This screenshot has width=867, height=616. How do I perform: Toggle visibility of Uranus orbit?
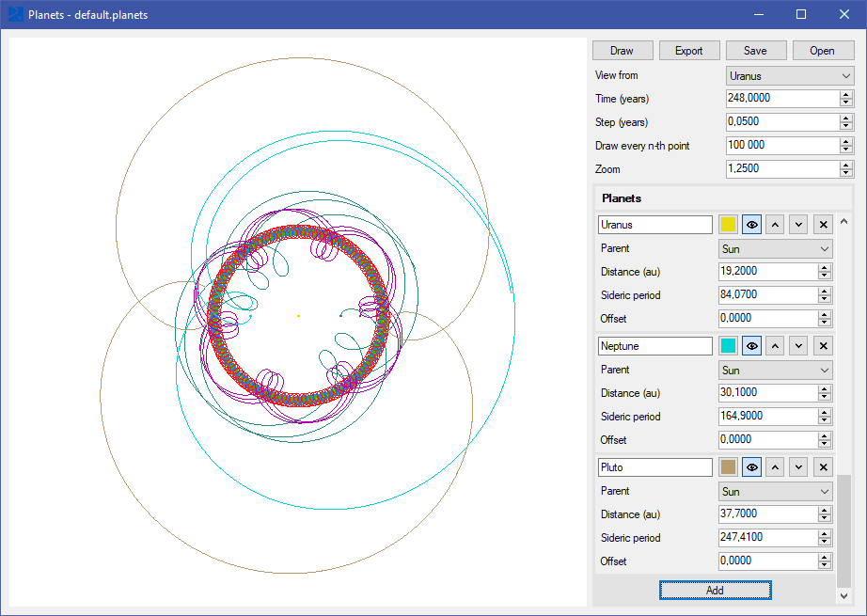click(x=751, y=225)
